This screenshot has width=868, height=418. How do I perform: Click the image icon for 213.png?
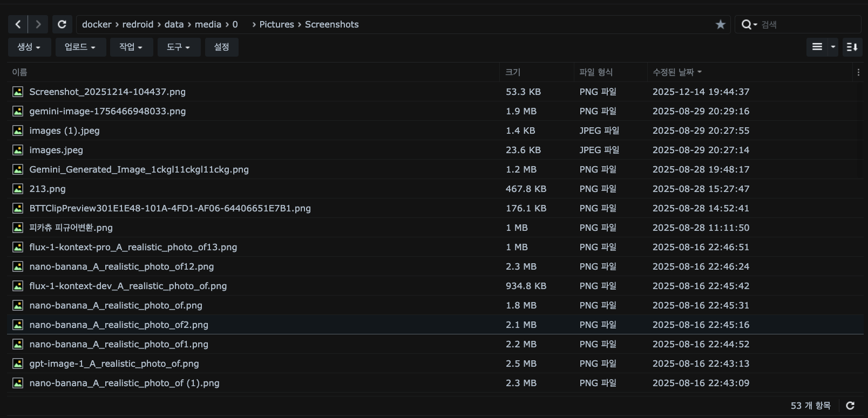pos(18,189)
